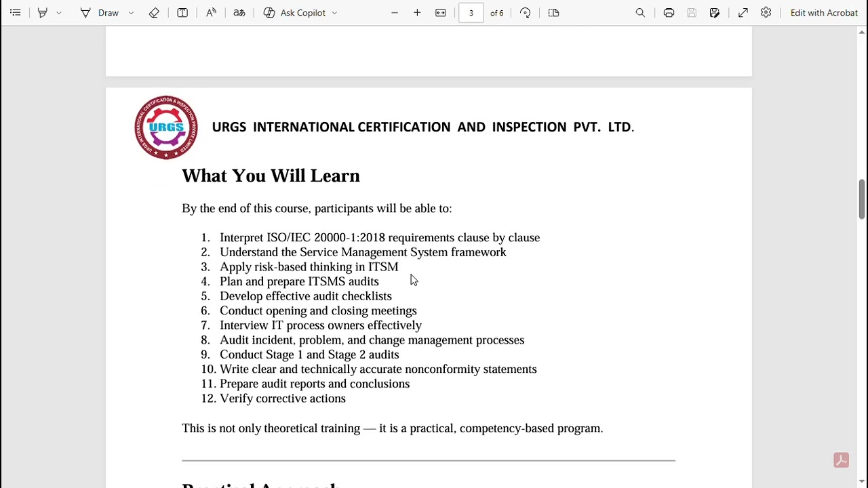Open the find search tool
The height and width of the screenshot is (488, 868).
tap(640, 13)
